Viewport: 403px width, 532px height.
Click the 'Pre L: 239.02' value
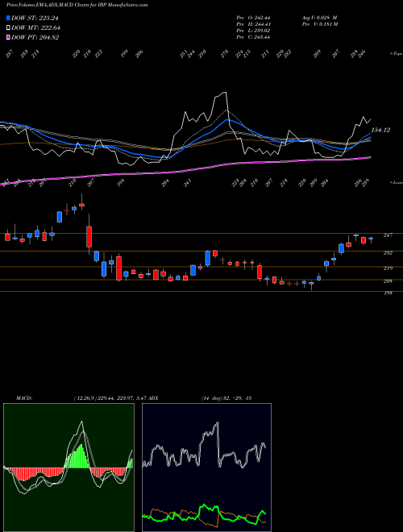pyautogui.click(x=253, y=31)
